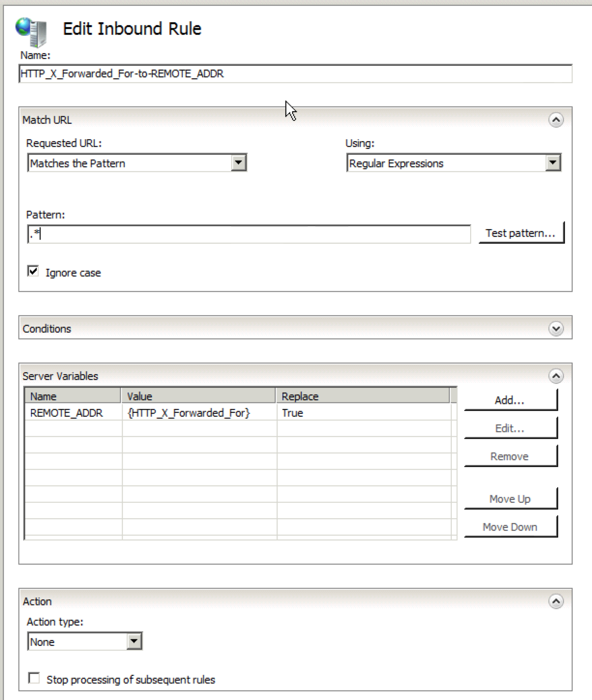Click the Replace column header

coord(363,396)
